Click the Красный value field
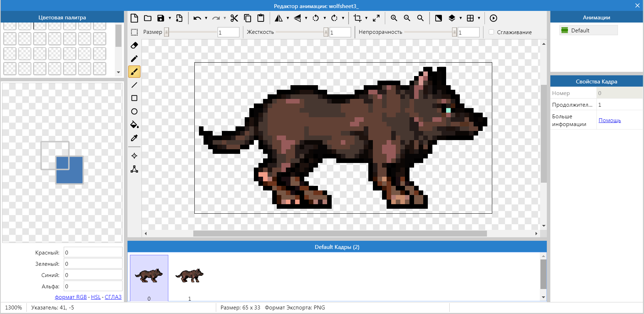The height and width of the screenshot is (314, 644). pos(93,252)
